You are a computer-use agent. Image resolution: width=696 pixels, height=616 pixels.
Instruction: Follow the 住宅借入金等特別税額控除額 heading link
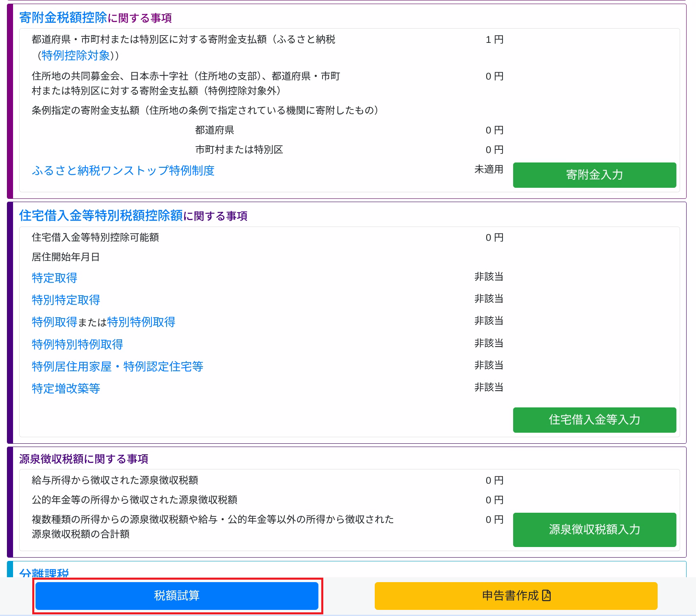pyautogui.click(x=101, y=216)
